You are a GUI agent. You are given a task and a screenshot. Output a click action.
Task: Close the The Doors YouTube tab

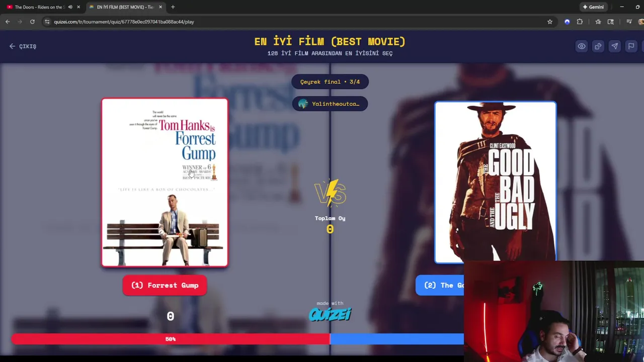coord(78,7)
